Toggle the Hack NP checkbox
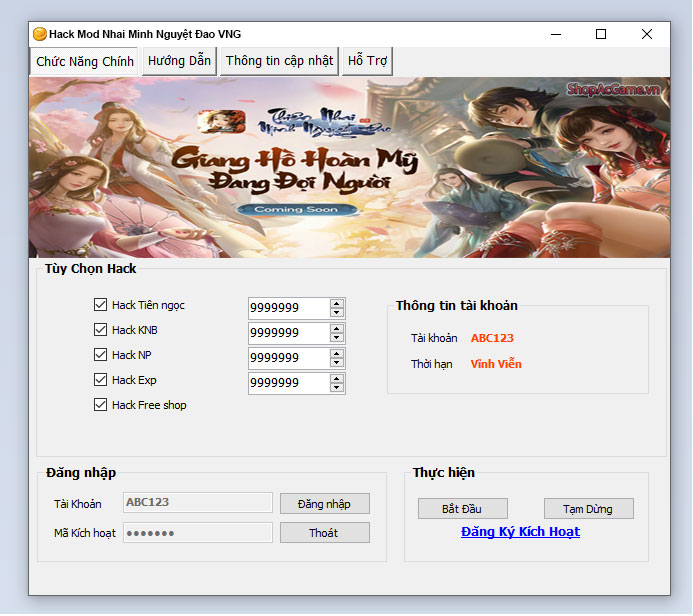 (100, 355)
